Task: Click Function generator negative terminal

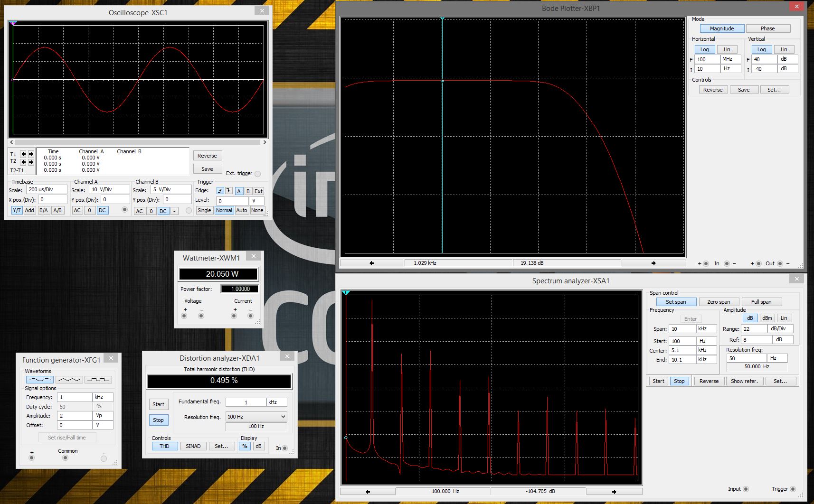Action: (104, 458)
